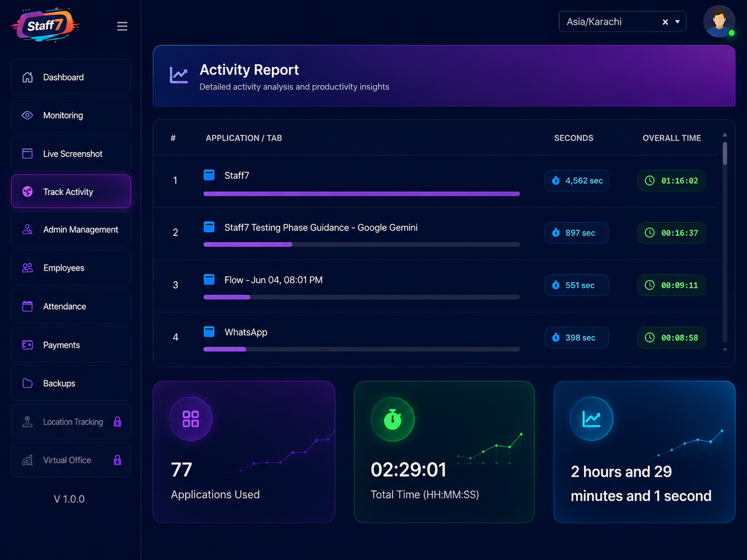Open the Backups menu item

click(x=71, y=383)
